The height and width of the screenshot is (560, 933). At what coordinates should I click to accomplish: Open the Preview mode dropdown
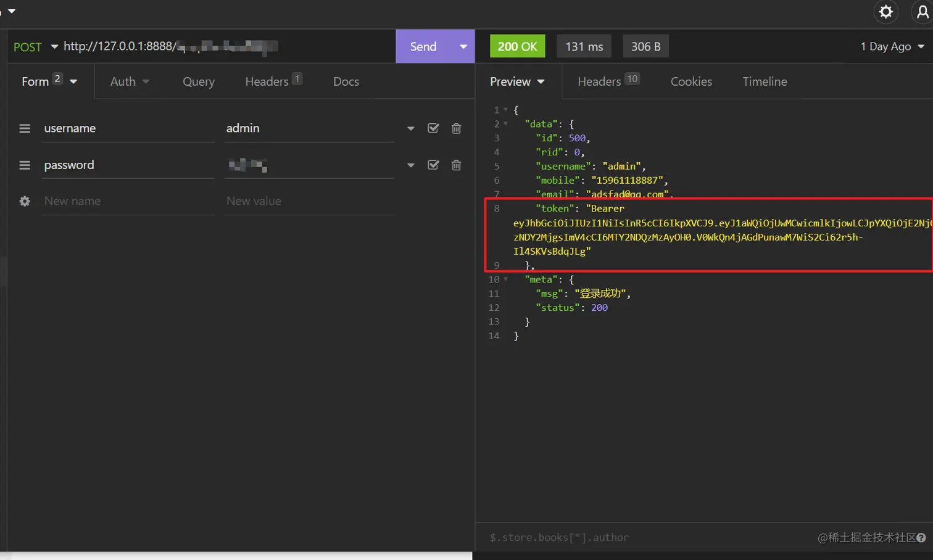click(517, 81)
